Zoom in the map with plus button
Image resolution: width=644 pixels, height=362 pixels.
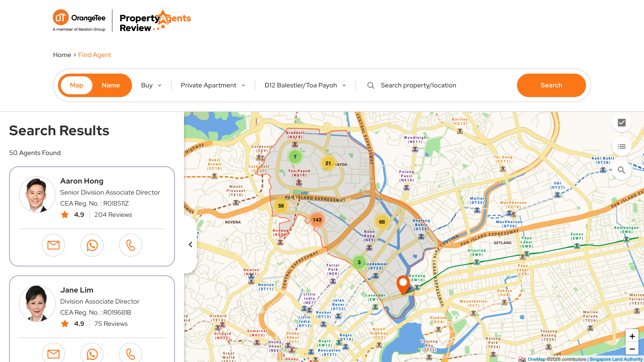point(632,336)
